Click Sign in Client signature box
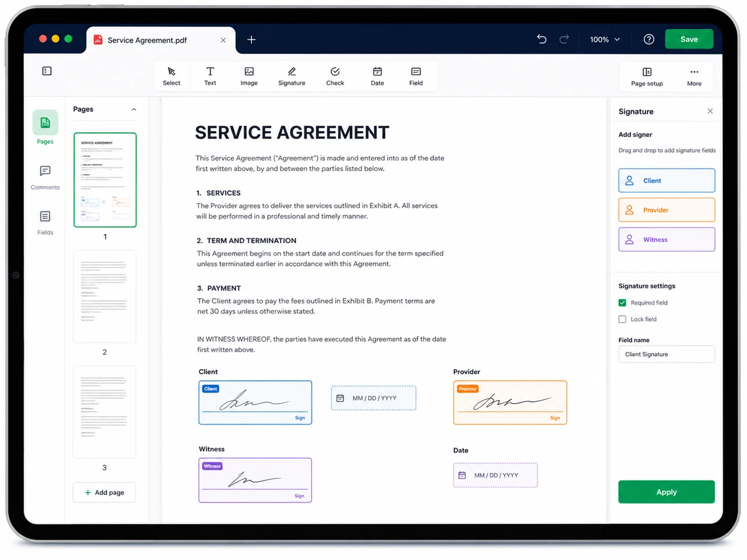Viewport: 747px width, 560px height. pos(300,418)
